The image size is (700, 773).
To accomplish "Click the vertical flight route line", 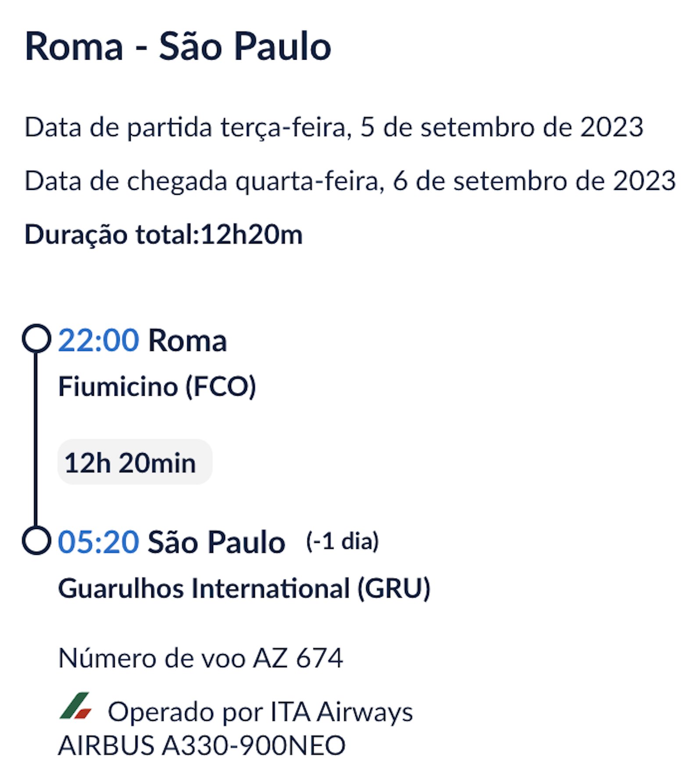I will pos(36,439).
